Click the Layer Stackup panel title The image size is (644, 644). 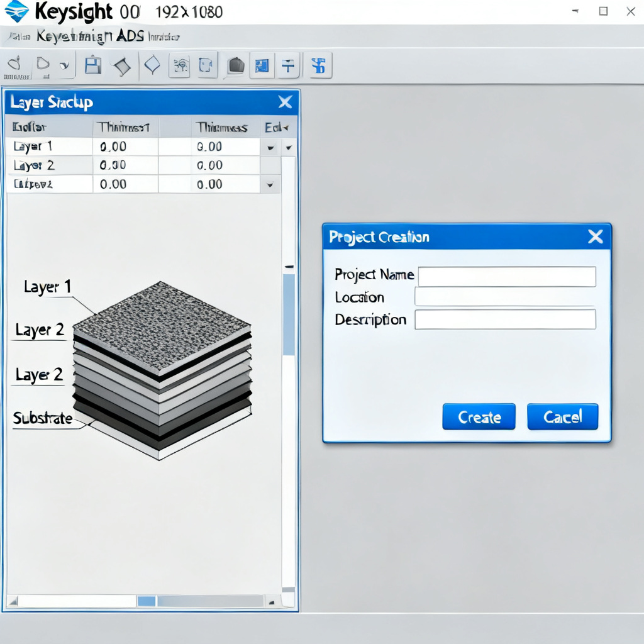[x=52, y=103]
